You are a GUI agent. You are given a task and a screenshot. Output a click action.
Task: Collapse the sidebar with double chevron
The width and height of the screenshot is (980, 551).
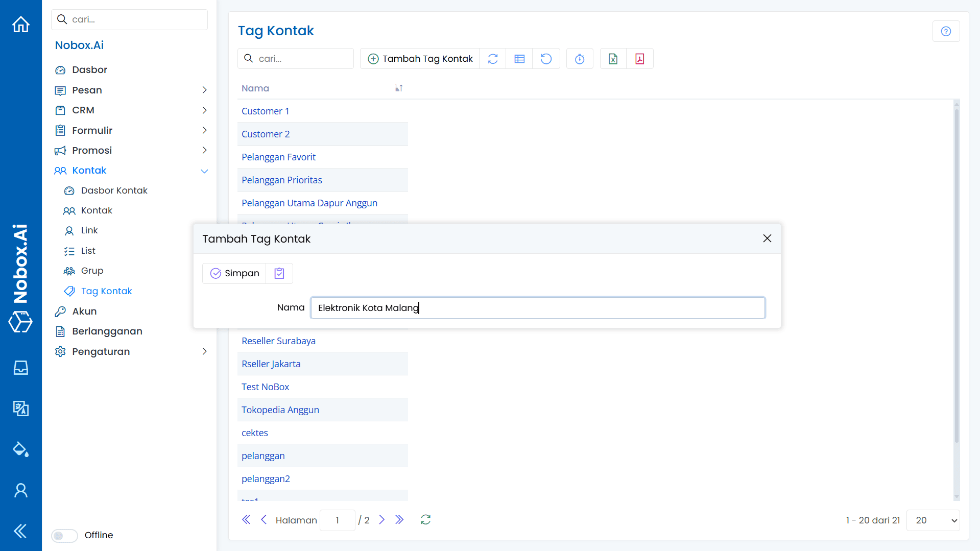[20, 531]
